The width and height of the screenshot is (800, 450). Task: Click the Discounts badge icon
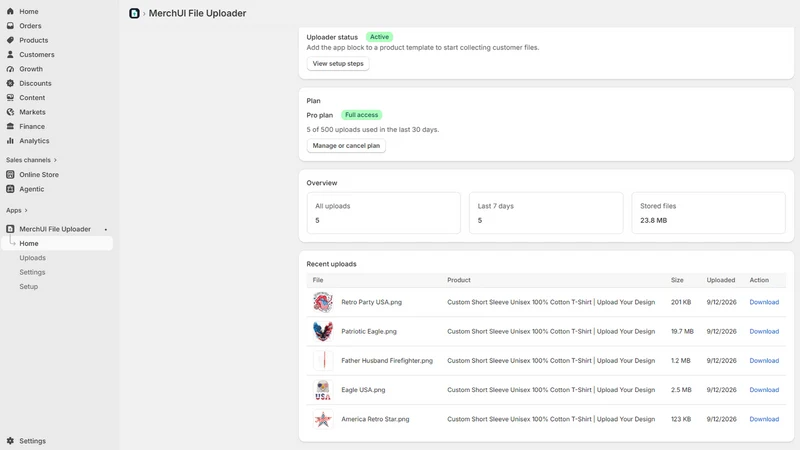(x=10, y=83)
